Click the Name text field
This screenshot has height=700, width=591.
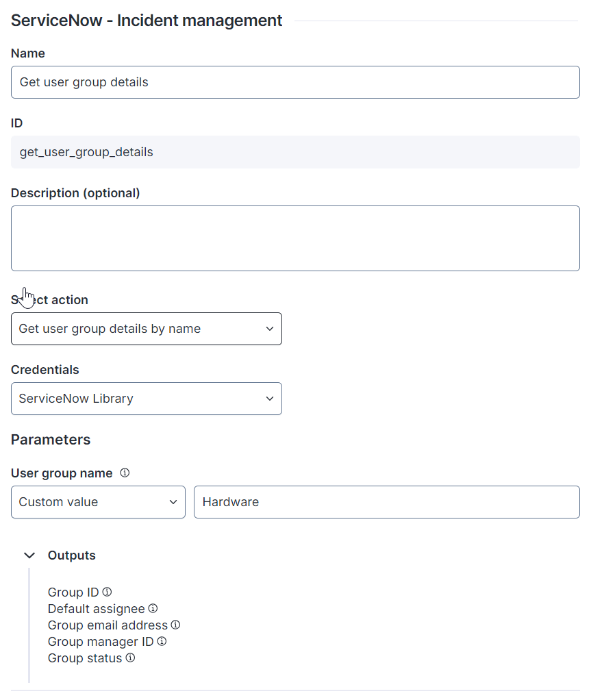[x=295, y=82]
